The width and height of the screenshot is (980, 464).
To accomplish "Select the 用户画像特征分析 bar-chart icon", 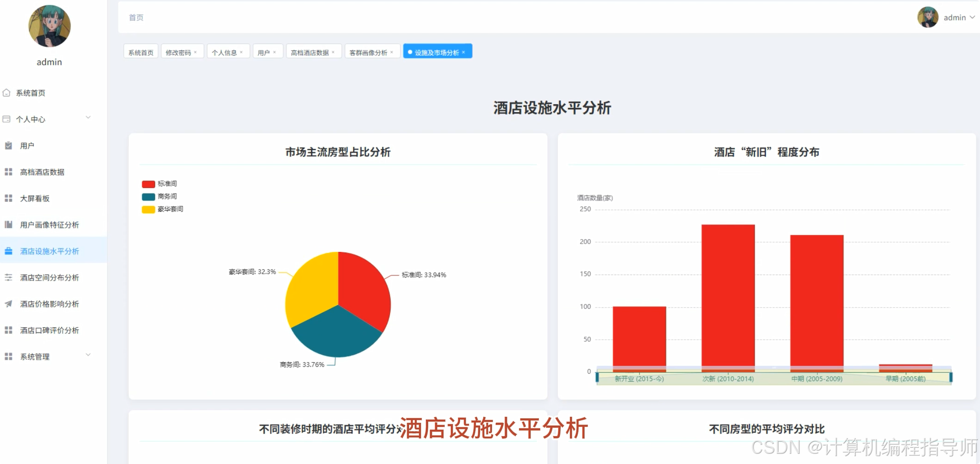I will pos(7,225).
